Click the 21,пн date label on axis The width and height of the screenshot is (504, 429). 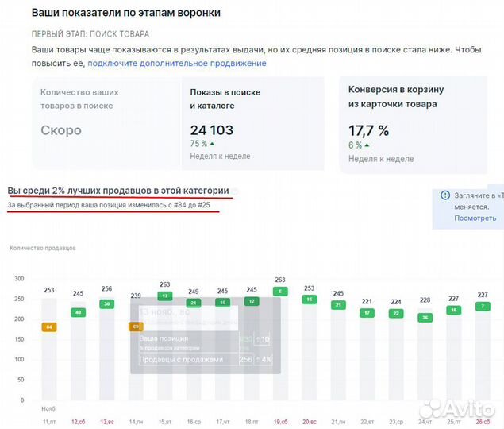(x=338, y=419)
